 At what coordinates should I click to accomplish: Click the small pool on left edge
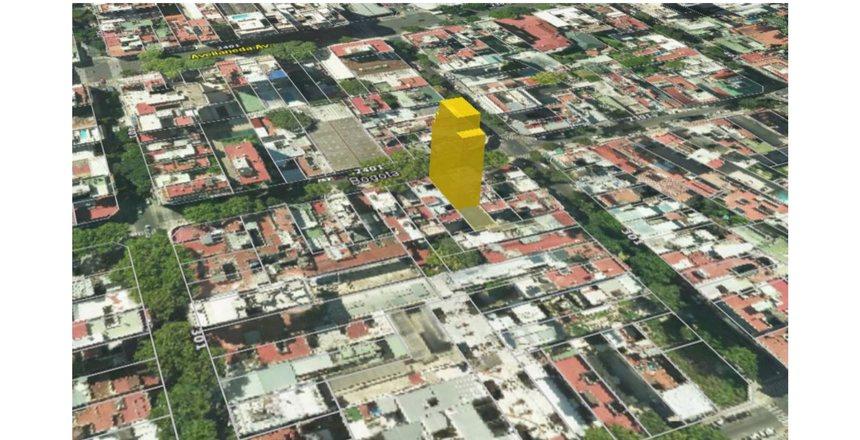84,134
